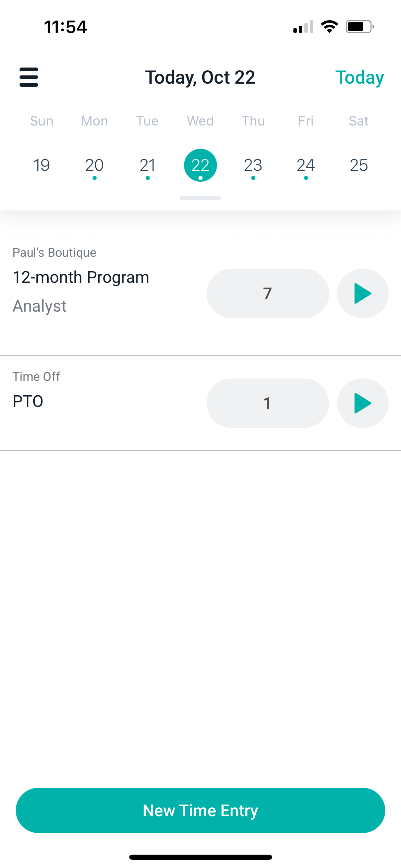This screenshot has width=401, height=868.
Task: Tap the battery status icon
Action: click(359, 27)
